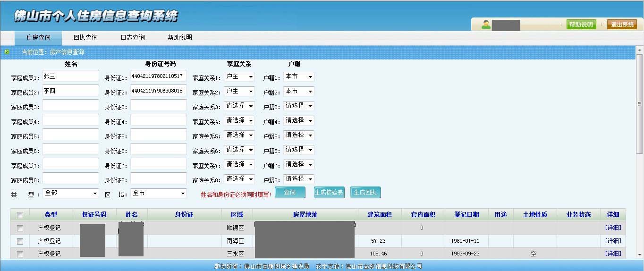Click the 生成核验表 button
This screenshot has width=644, height=271.
[329, 193]
